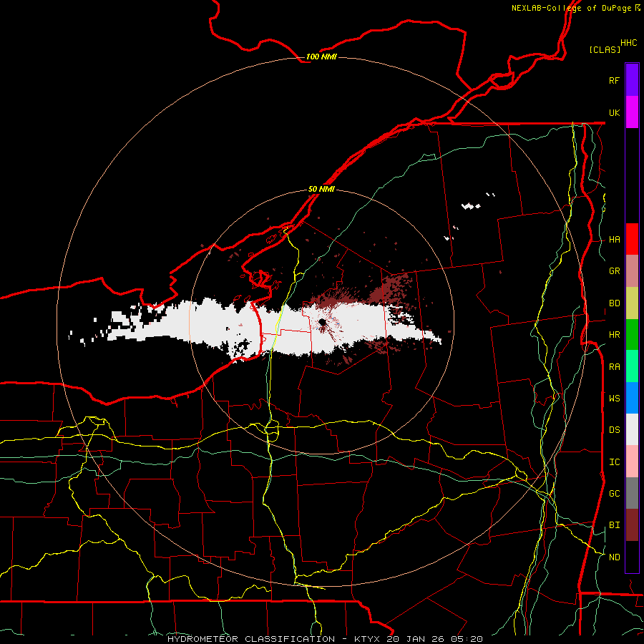The height and width of the screenshot is (644, 644).
Task: Click the WS legend label
Action: click(x=614, y=398)
